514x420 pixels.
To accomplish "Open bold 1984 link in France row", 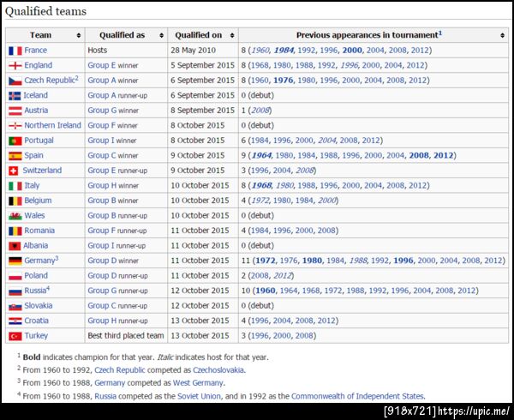I will click(x=284, y=51).
